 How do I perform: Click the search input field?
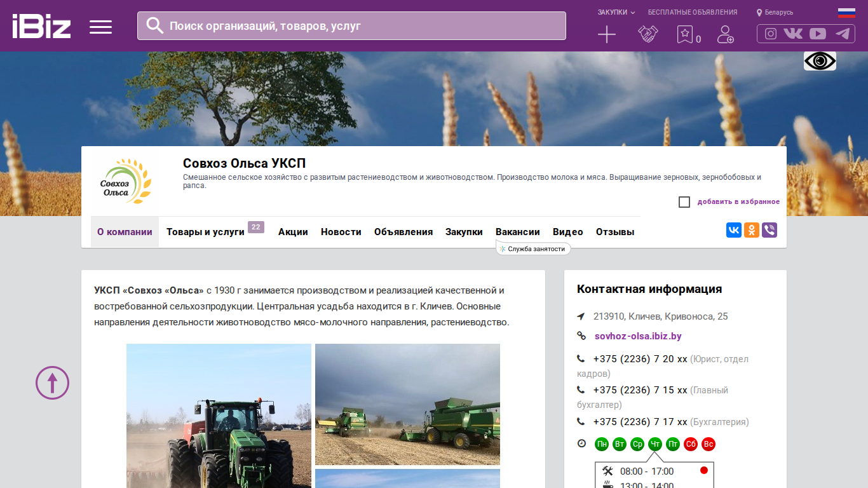tap(351, 26)
